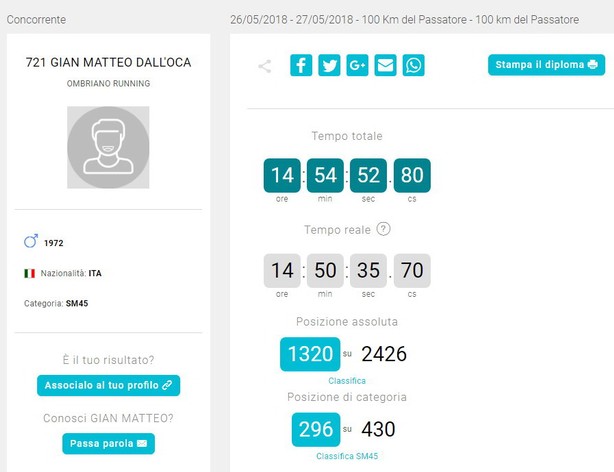Click the Italian flag icon
Image resolution: width=614 pixels, height=472 pixels.
click(x=29, y=273)
